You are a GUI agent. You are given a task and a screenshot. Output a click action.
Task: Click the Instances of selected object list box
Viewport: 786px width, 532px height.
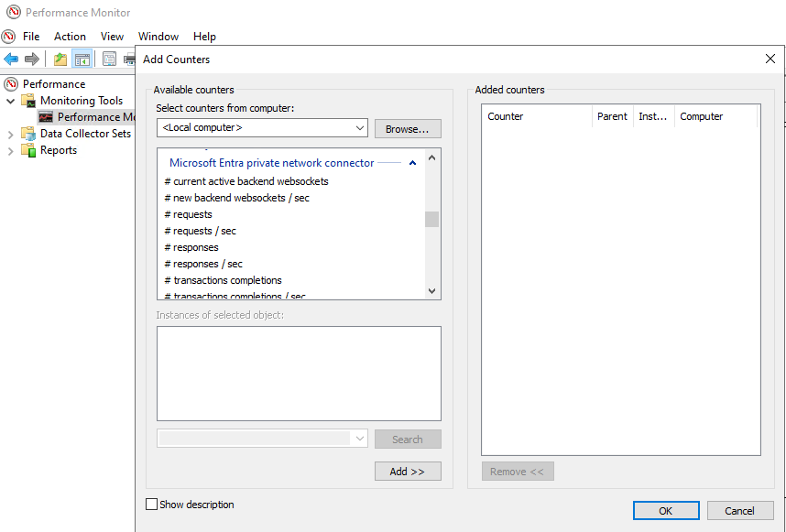click(x=299, y=374)
